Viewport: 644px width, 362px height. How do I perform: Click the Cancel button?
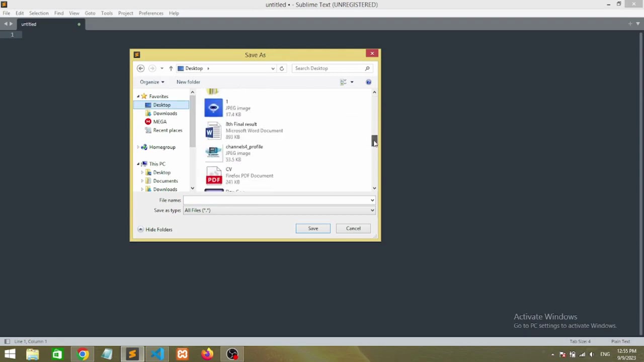tap(353, 228)
